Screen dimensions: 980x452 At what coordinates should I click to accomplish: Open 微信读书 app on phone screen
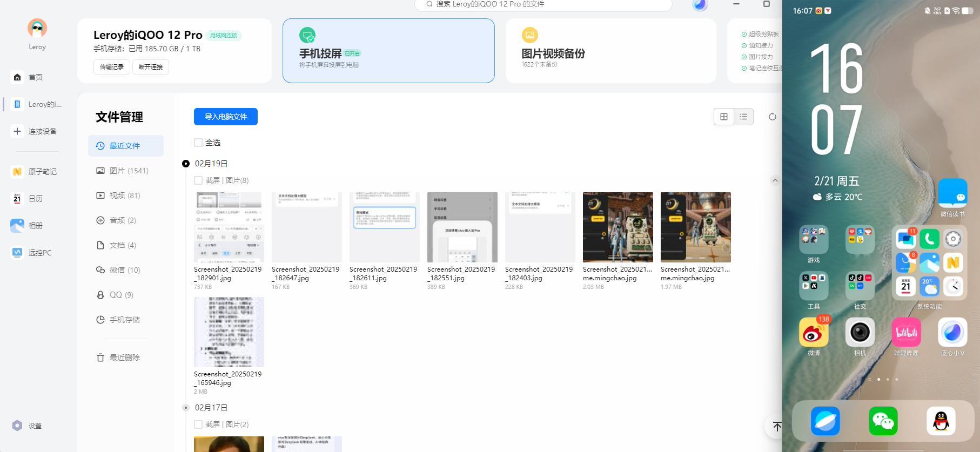click(x=952, y=193)
